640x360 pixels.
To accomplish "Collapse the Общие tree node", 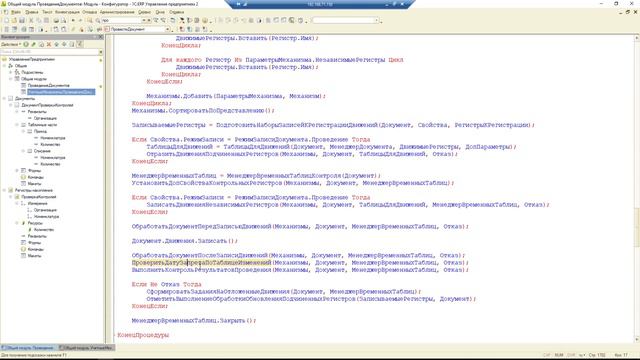I will pyautogui.click(x=4, y=65).
